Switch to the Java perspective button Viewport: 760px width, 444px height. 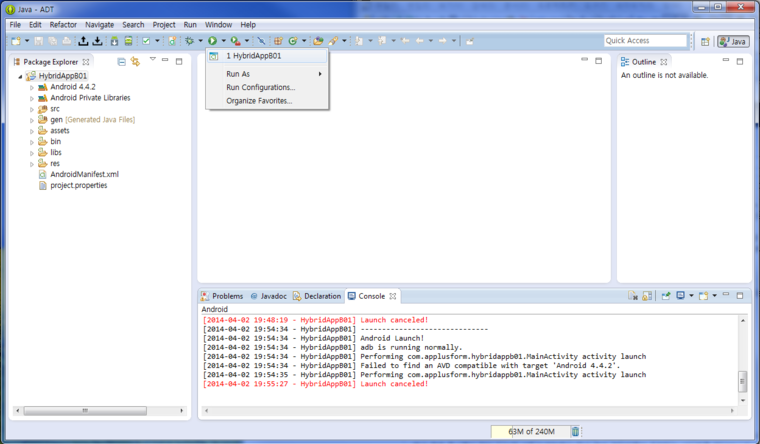tap(733, 42)
